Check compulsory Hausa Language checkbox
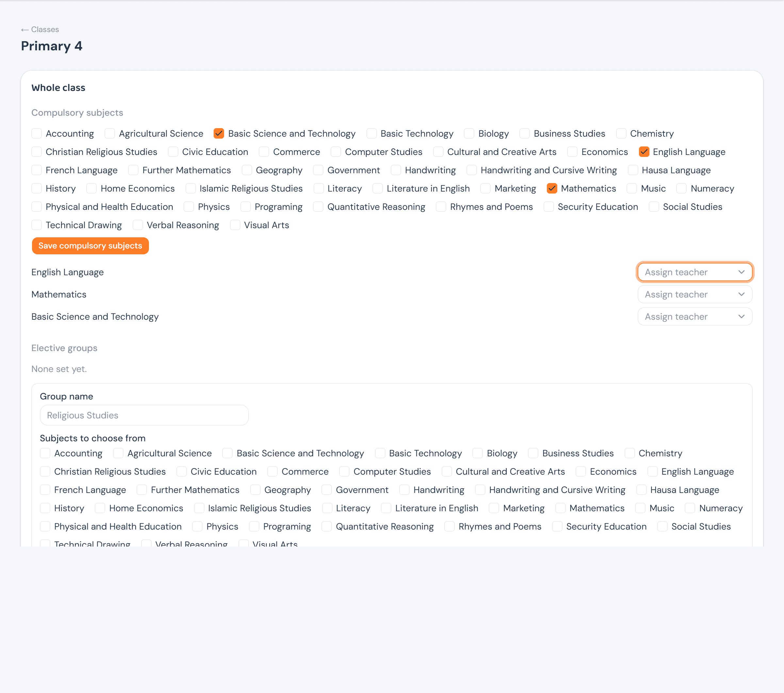The height and width of the screenshot is (693, 784). tap(633, 170)
